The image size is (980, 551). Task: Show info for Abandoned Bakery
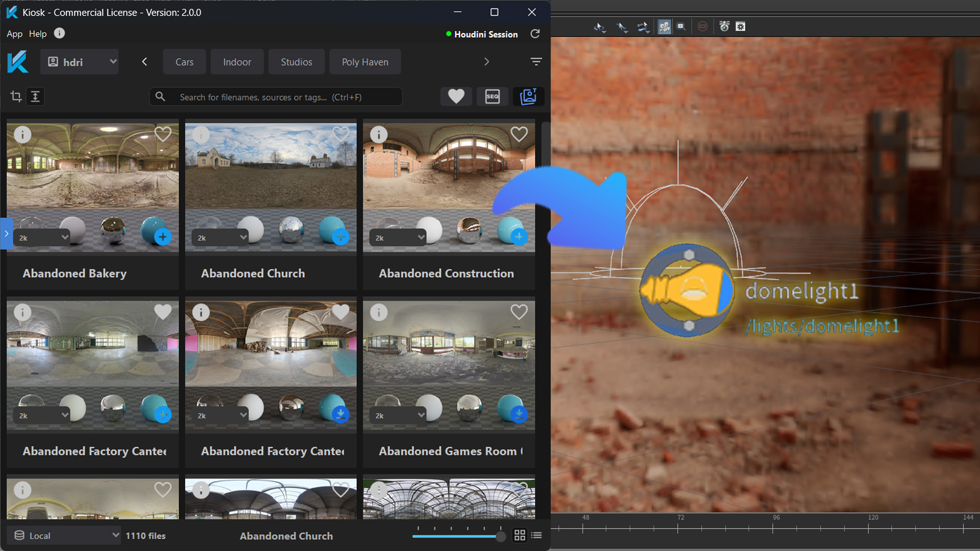pyautogui.click(x=22, y=135)
